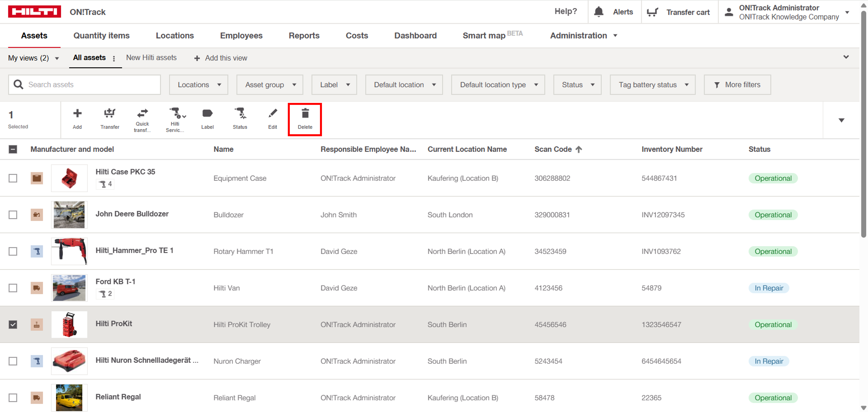Click the Status toolbar icon
The image size is (868, 412).
click(x=240, y=113)
